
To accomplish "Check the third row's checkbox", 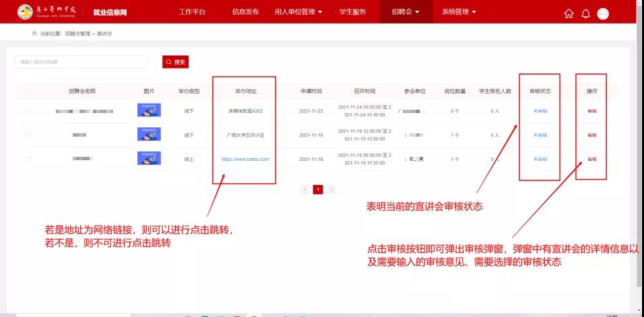I will point(28,159).
